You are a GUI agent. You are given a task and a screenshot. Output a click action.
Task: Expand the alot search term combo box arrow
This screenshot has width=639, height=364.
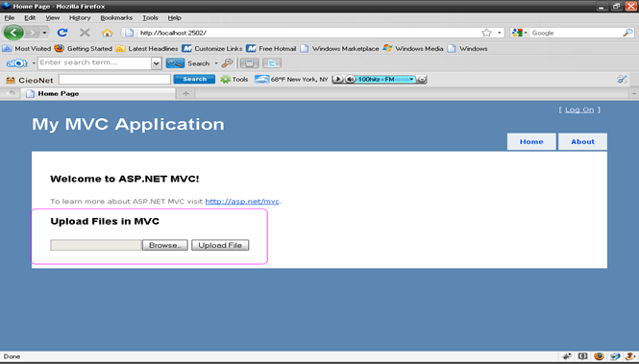click(157, 63)
